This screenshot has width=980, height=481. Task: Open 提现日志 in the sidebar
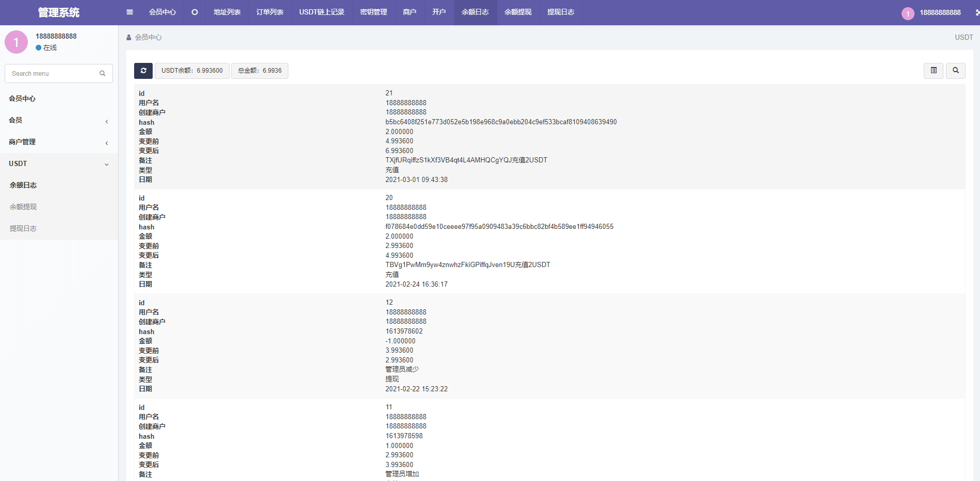click(x=23, y=228)
